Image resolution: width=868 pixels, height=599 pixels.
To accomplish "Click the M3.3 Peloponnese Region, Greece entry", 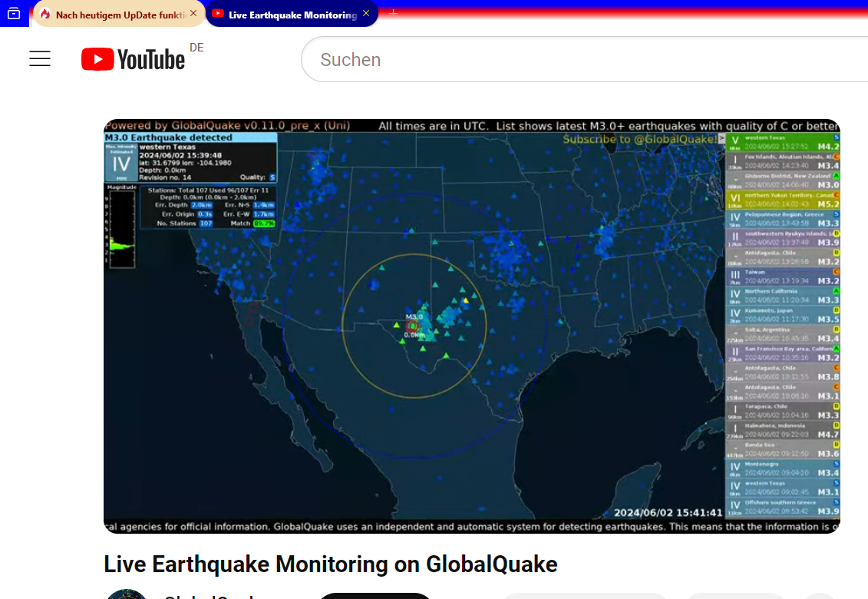I will [783, 220].
